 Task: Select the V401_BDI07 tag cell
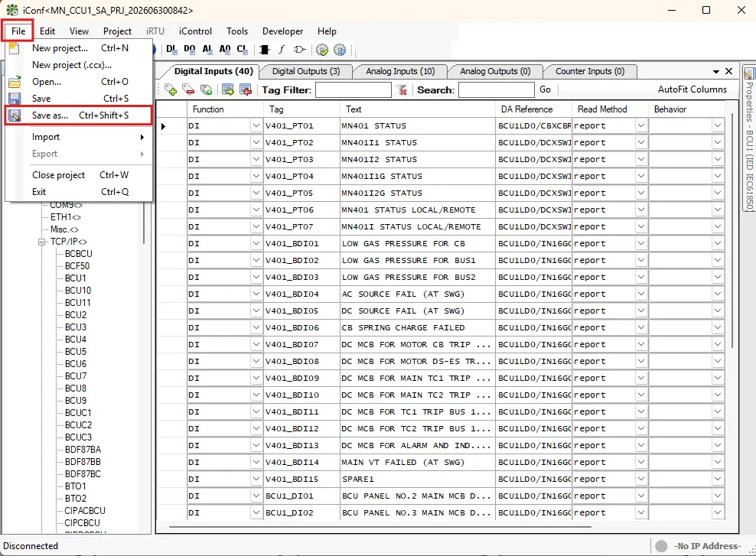click(x=301, y=344)
